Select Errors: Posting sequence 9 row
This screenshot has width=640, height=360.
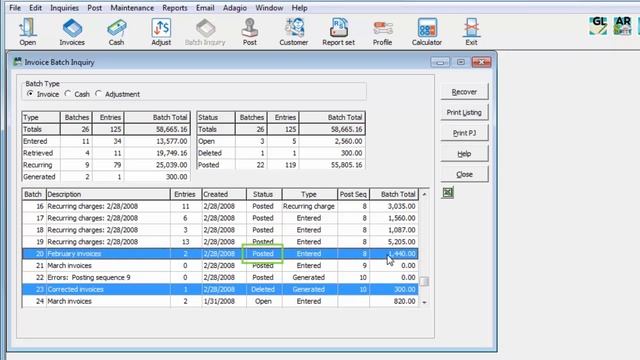pos(220,277)
